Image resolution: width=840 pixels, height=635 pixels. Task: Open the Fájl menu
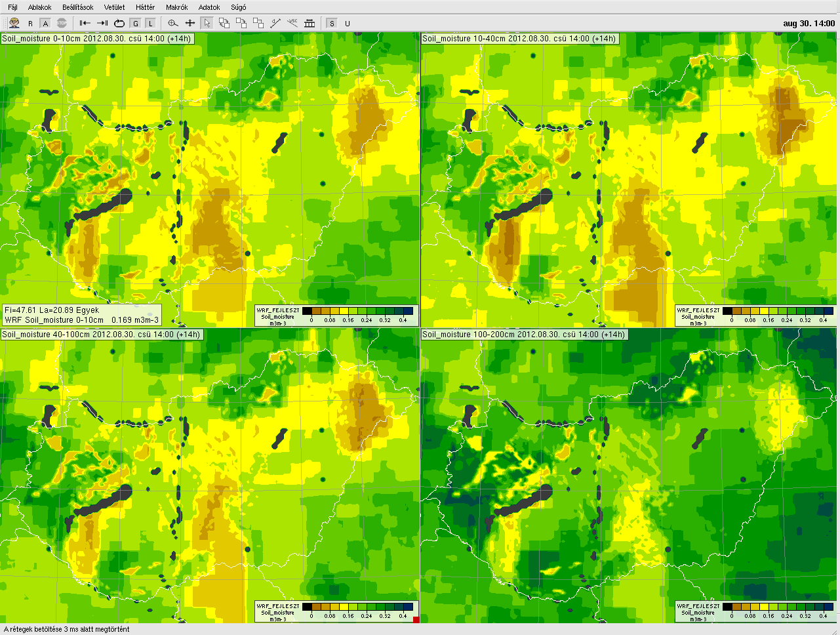12,7
